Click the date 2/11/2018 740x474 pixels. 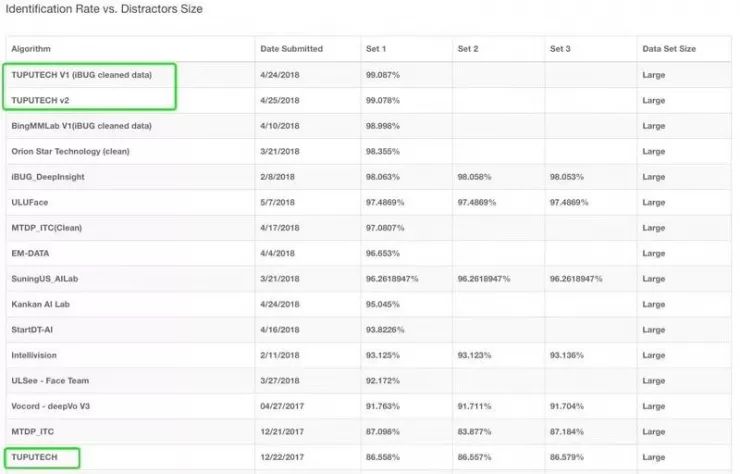click(280, 355)
